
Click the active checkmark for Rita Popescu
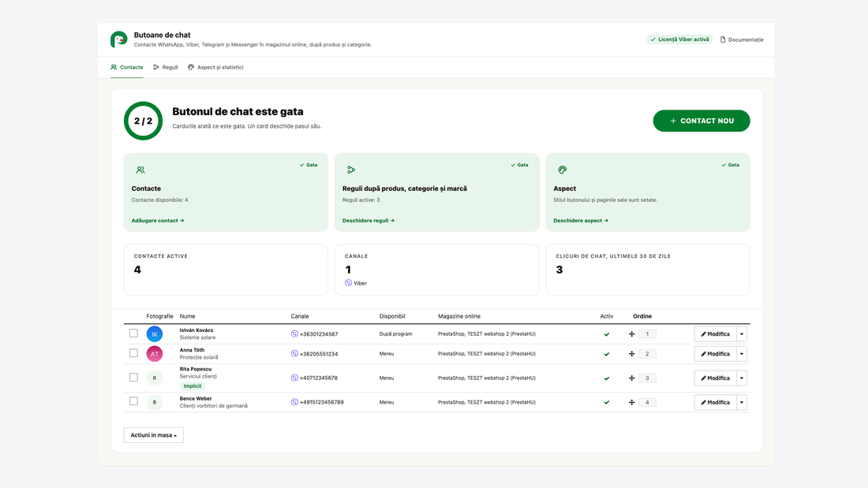[607, 378]
